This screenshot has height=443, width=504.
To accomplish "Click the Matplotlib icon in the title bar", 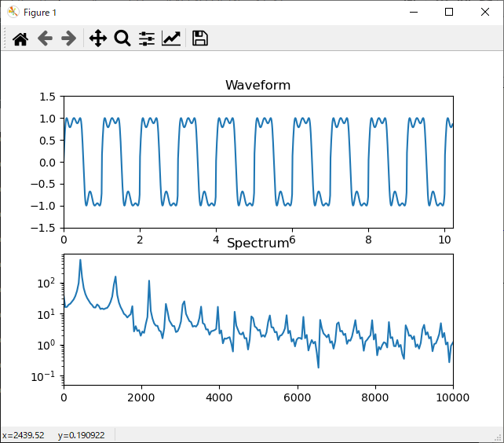I will point(13,13).
